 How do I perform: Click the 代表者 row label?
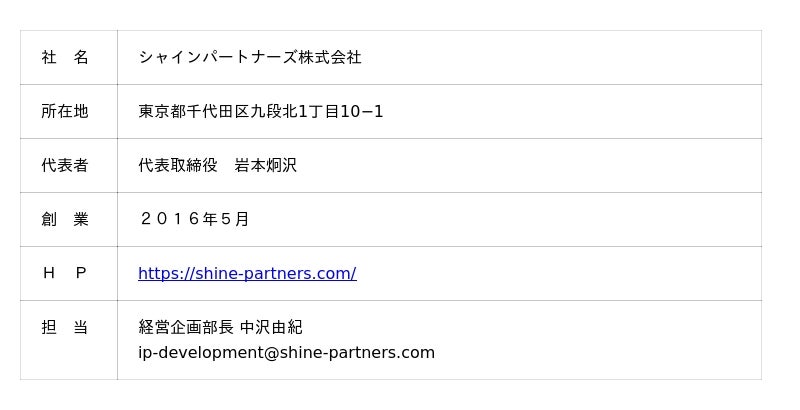tap(65, 166)
